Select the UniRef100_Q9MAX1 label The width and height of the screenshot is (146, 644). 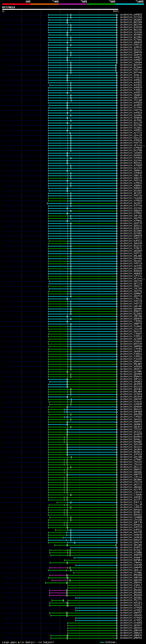coord(131,170)
